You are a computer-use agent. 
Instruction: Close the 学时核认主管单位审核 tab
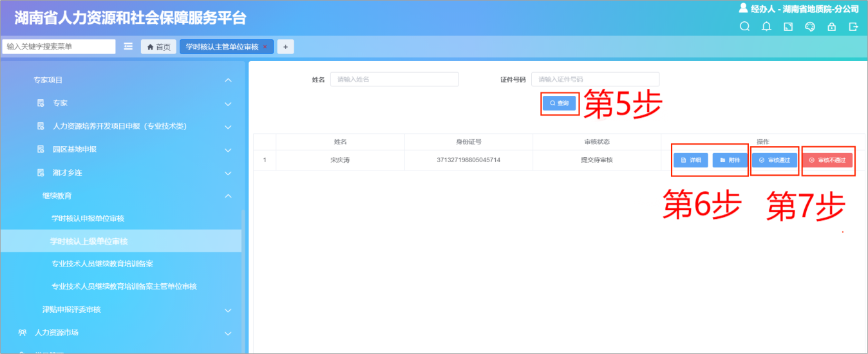pos(265,47)
